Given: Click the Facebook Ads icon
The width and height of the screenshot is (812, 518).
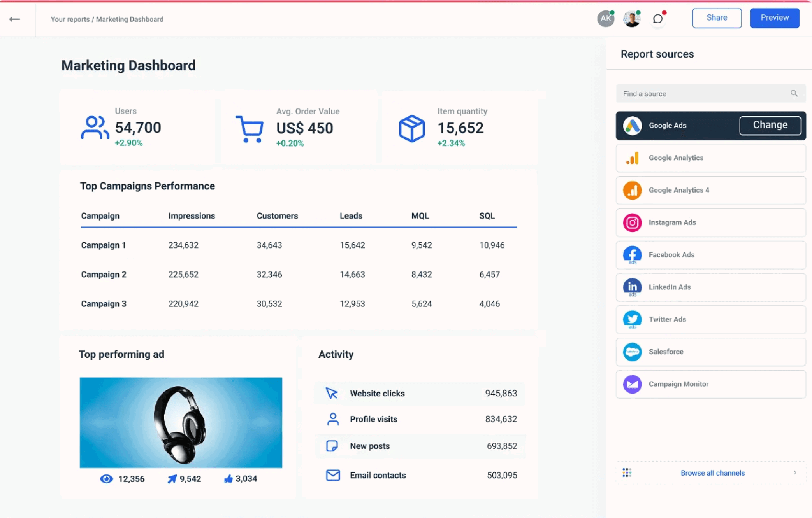Looking at the screenshot, I should coord(632,255).
